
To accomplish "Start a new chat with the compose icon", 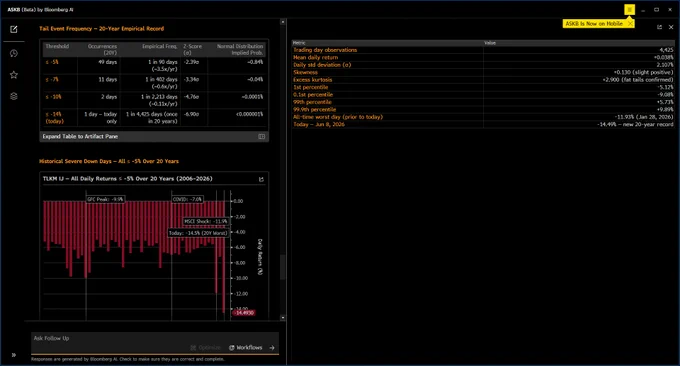I will [14, 29].
